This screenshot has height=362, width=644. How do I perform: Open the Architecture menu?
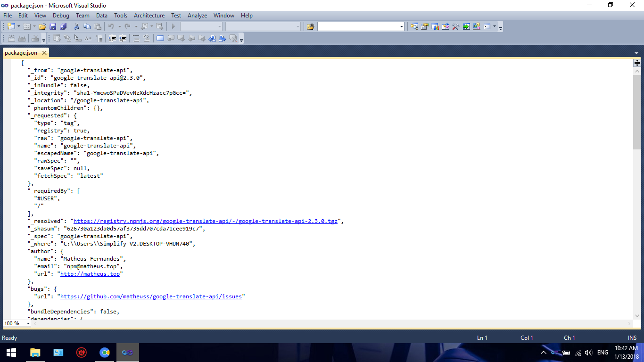coord(149,16)
